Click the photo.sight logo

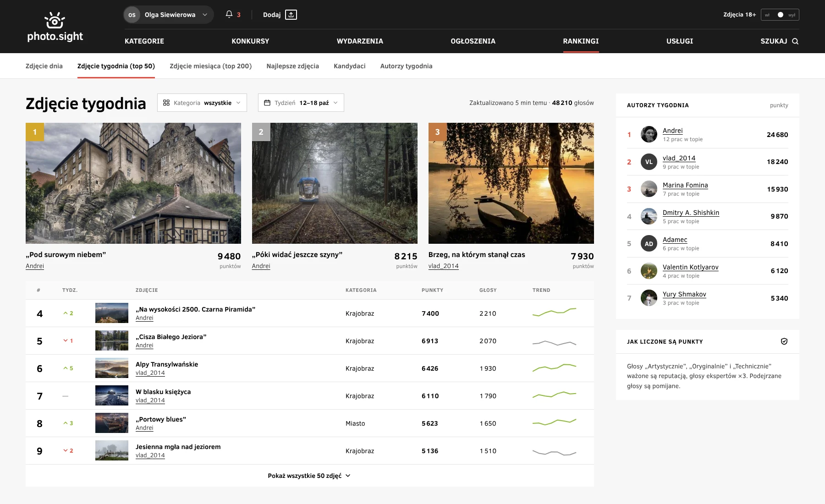tap(55, 27)
